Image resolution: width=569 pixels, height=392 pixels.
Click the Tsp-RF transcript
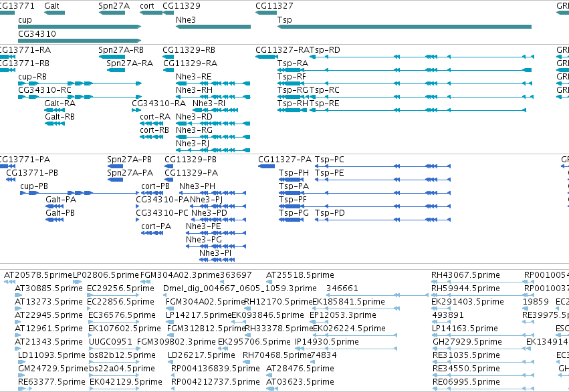click(406, 83)
